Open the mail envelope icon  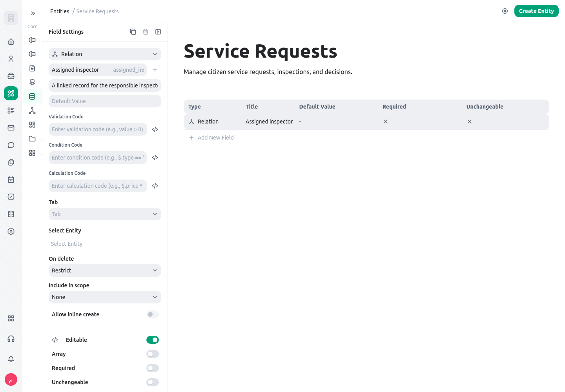coord(11,128)
